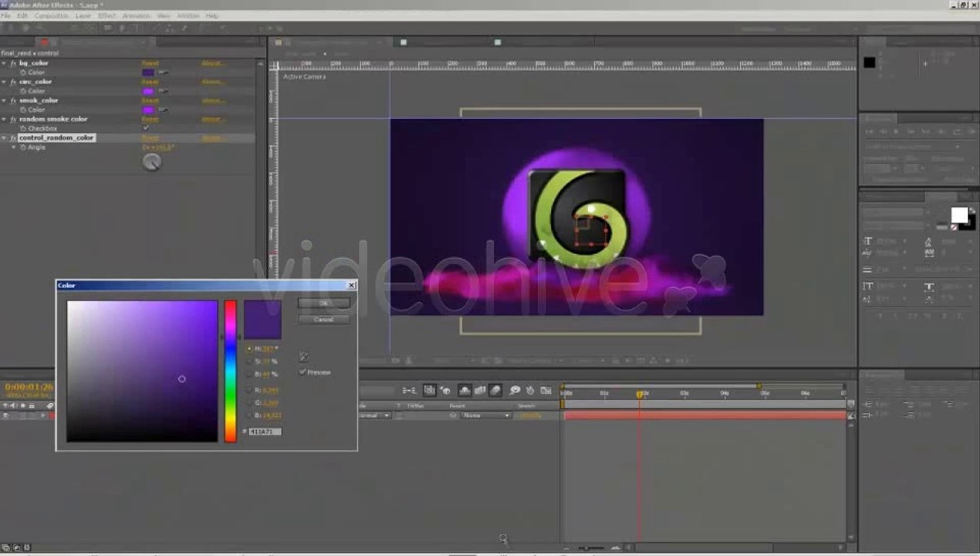Open the Graph Editor timeline icon
This screenshot has width=980, height=556.
546,391
